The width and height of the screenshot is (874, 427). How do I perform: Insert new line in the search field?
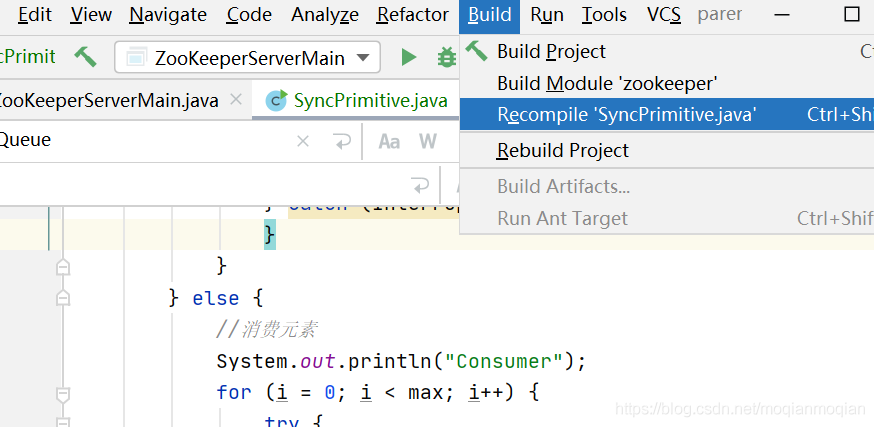[342, 142]
